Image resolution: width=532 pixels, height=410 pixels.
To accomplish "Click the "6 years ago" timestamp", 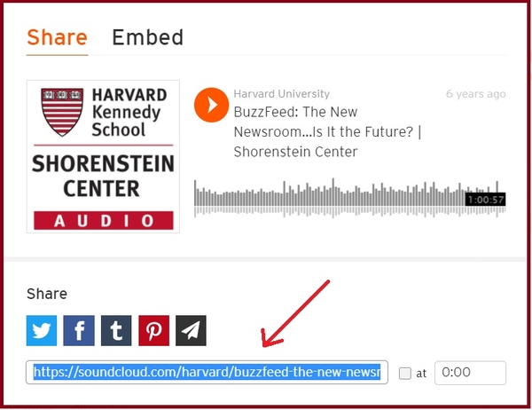I will [x=475, y=94].
